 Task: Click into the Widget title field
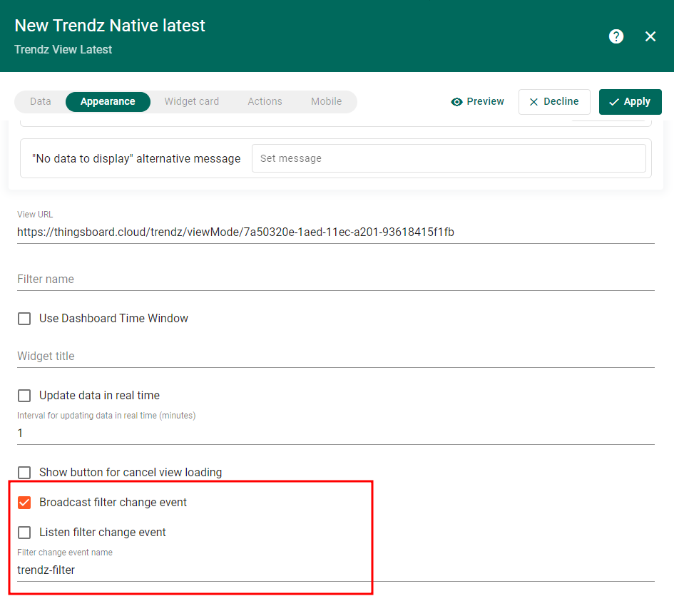pyautogui.click(x=335, y=356)
